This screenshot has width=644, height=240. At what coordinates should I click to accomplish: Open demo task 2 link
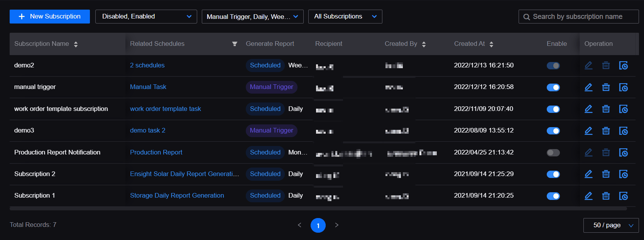pos(148,131)
